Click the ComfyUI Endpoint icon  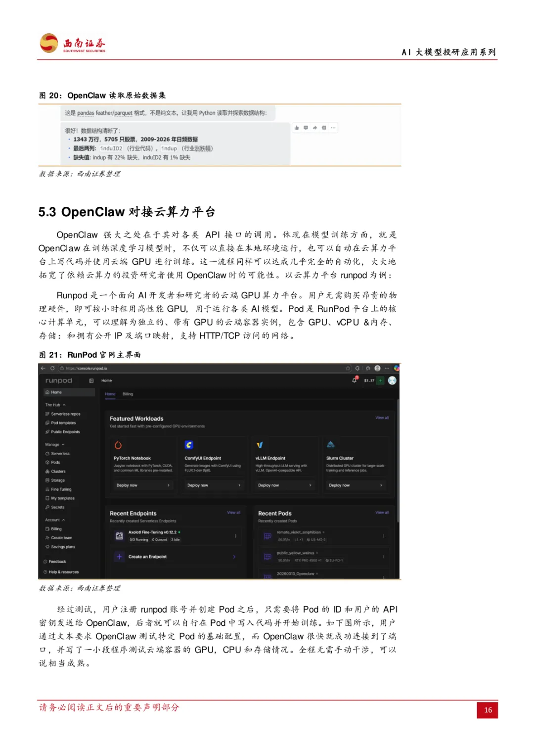point(189,445)
